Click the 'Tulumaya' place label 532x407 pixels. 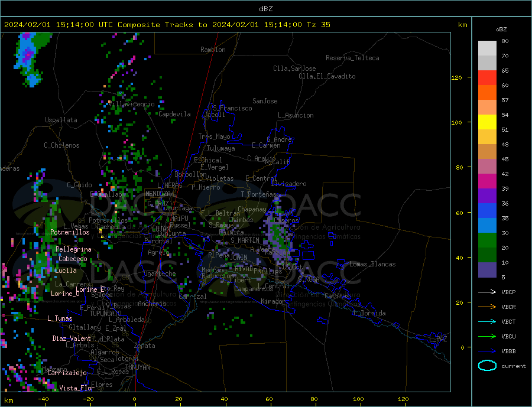(221, 148)
